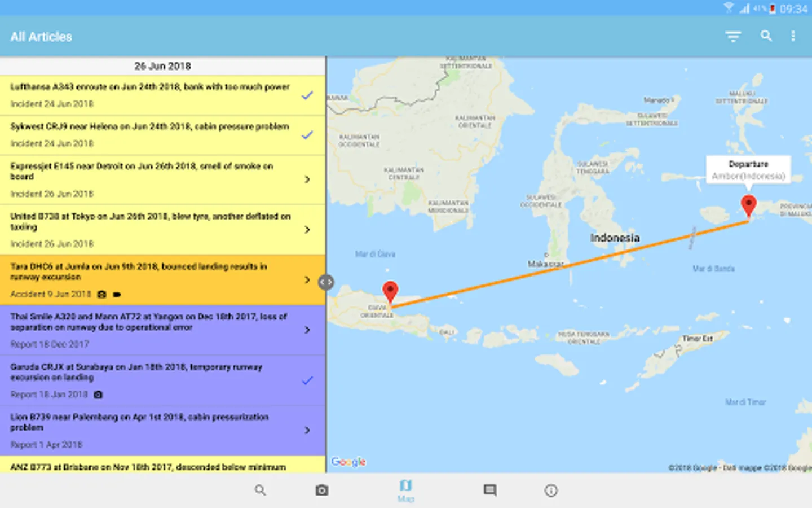Viewport: 812px width, 508px height.
Task: Expand United B738 Tokyo article chevron
Action: [x=307, y=230]
